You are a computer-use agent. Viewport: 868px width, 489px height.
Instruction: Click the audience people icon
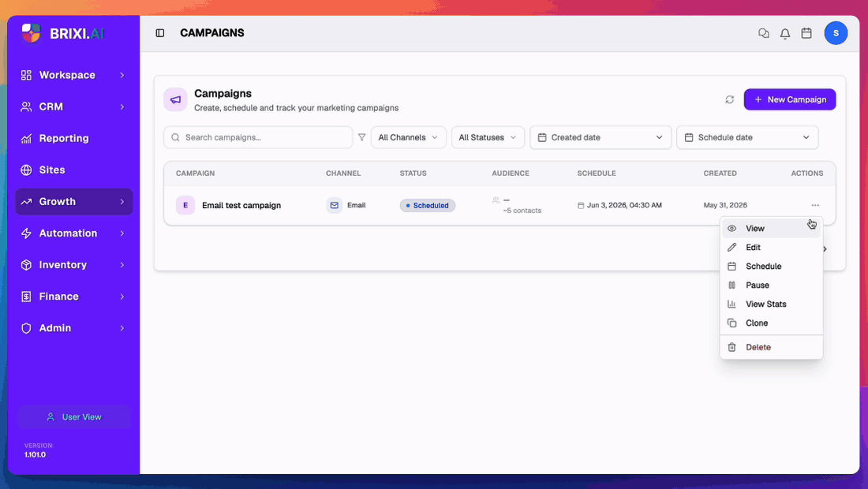click(x=496, y=200)
